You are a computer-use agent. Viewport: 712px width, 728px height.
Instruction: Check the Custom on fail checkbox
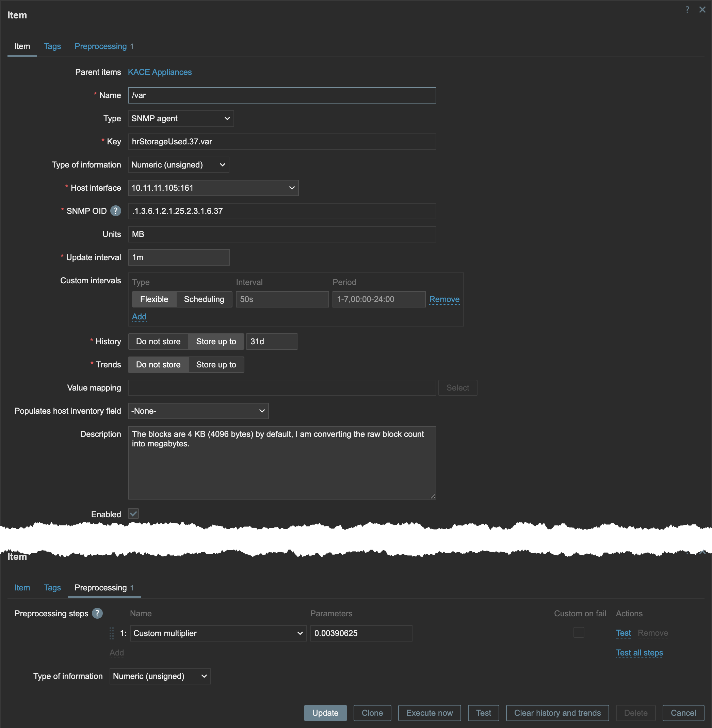tap(579, 632)
